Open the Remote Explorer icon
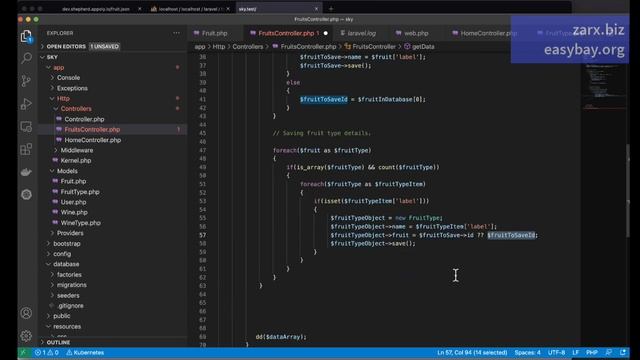The width and height of the screenshot is (640, 360). coord(26,127)
